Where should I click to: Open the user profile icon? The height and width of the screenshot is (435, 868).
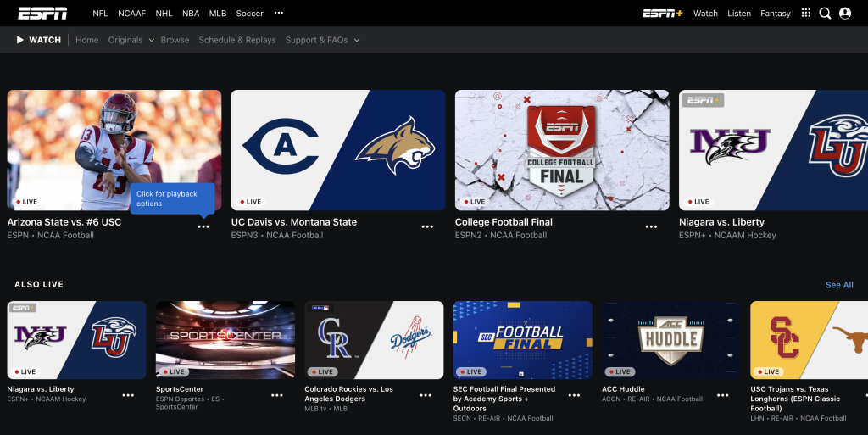pos(845,14)
